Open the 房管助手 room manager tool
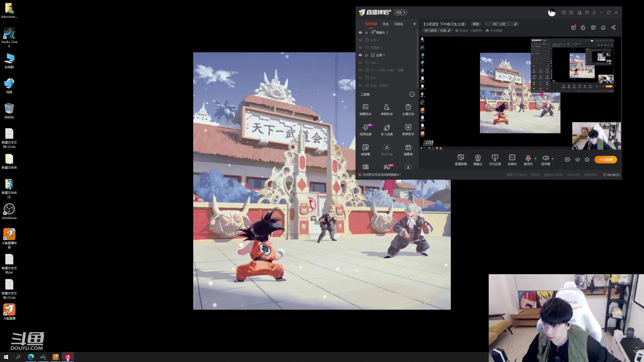This screenshot has width=644, height=362. click(x=386, y=109)
